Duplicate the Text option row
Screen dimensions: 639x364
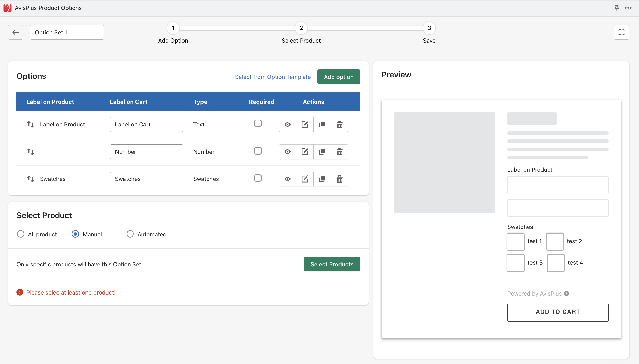tap(322, 124)
